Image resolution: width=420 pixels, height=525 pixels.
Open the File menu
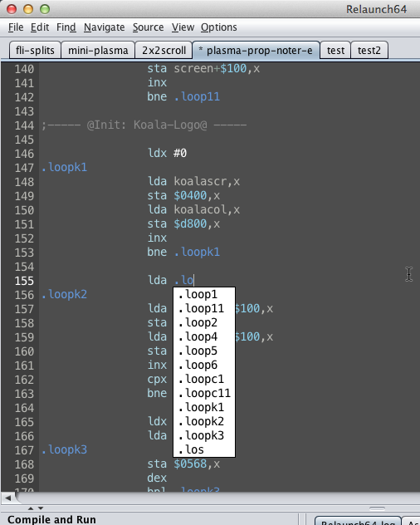pos(16,27)
